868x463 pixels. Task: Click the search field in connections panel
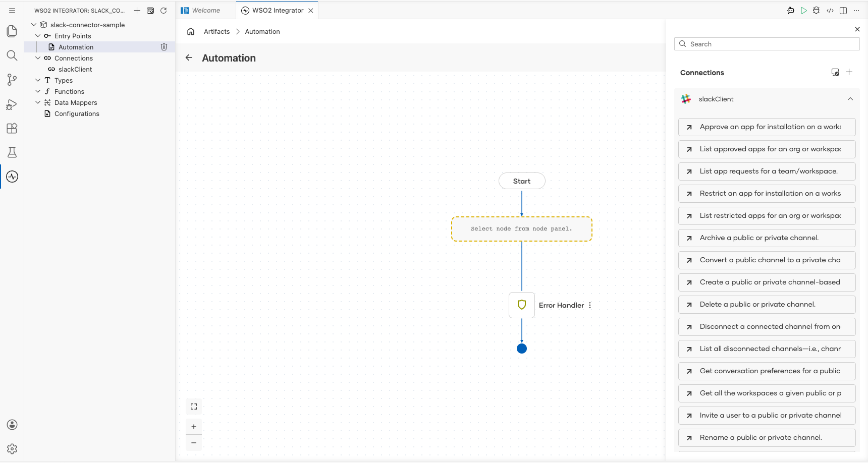click(767, 44)
